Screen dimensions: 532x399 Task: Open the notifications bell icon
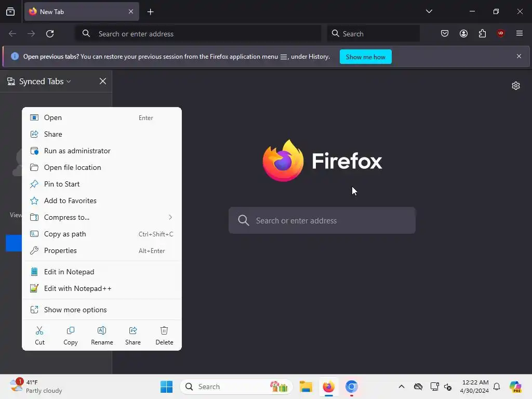point(497,387)
